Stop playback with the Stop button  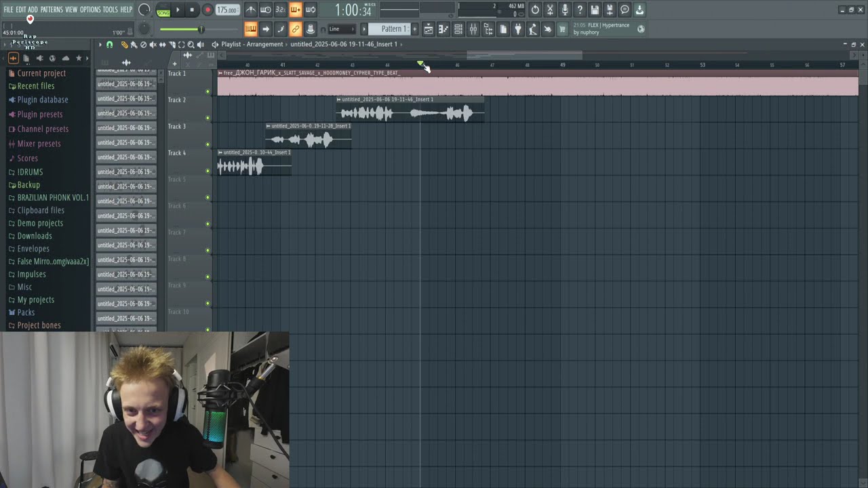click(x=192, y=9)
